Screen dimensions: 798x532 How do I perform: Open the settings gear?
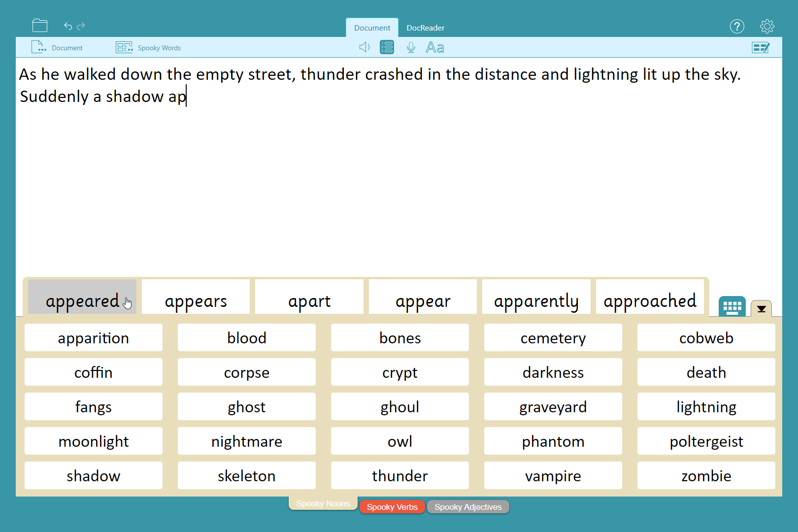(767, 27)
